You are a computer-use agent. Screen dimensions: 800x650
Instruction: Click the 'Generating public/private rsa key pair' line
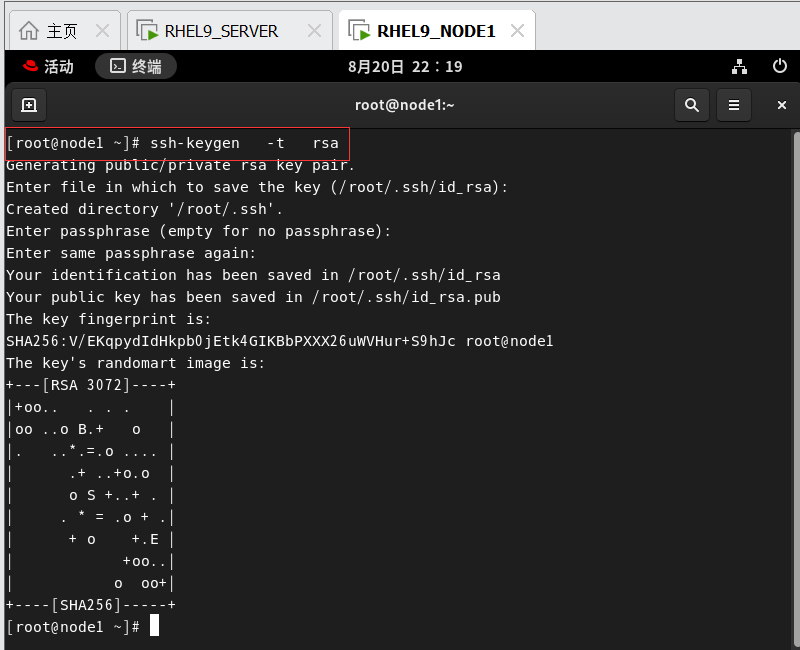(180, 165)
